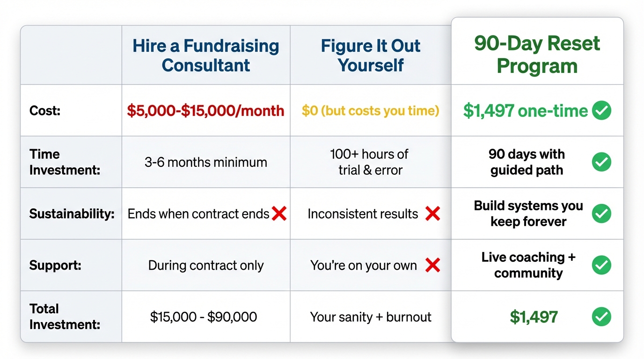Click the $5,000-$15,000/month red price text

coord(205,111)
